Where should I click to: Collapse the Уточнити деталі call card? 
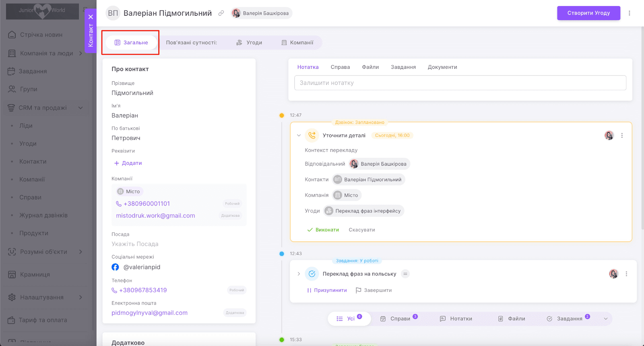coord(299,135)
